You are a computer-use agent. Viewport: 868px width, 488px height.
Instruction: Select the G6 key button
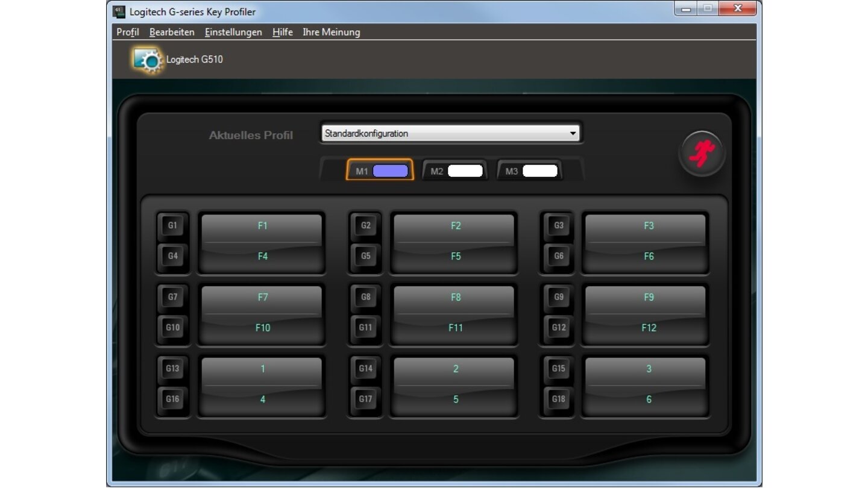(559, 256)
